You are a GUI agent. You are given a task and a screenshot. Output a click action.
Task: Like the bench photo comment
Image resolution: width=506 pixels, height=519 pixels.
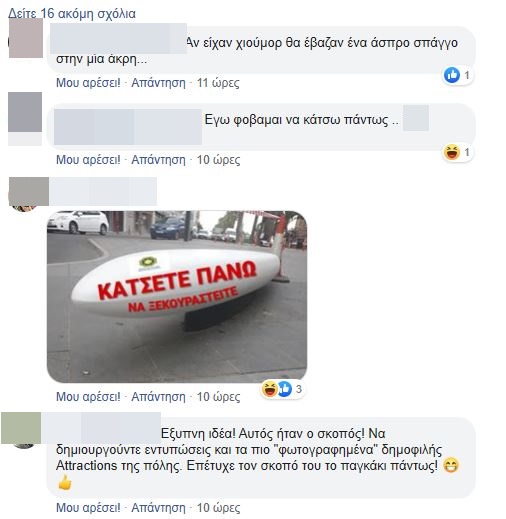click(88, 397)
